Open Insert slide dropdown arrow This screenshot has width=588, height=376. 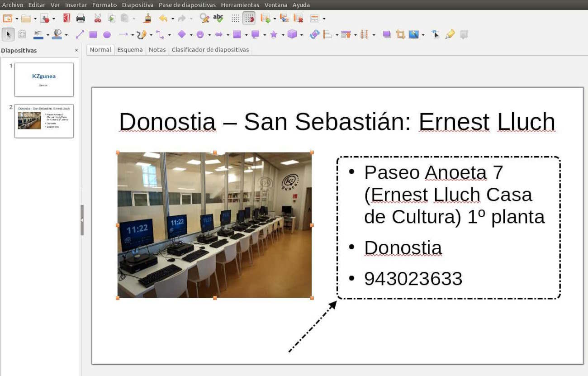coord(275,19)
